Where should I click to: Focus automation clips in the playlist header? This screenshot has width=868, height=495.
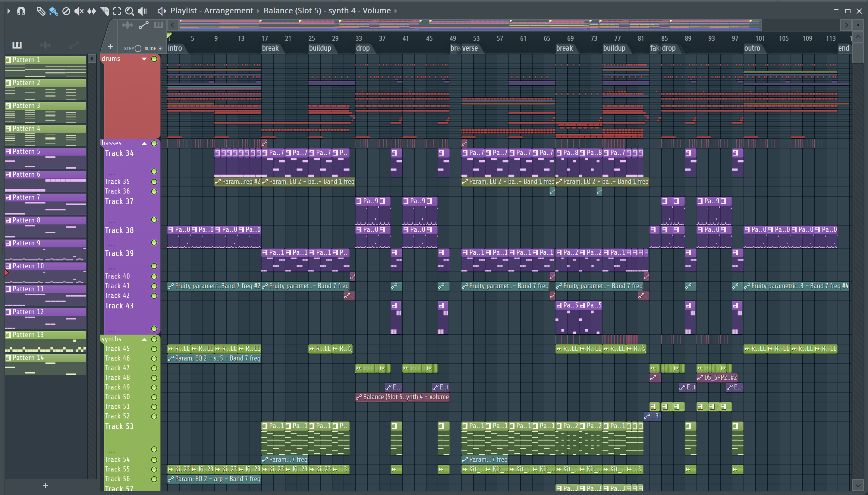click(x=144, y=25)
